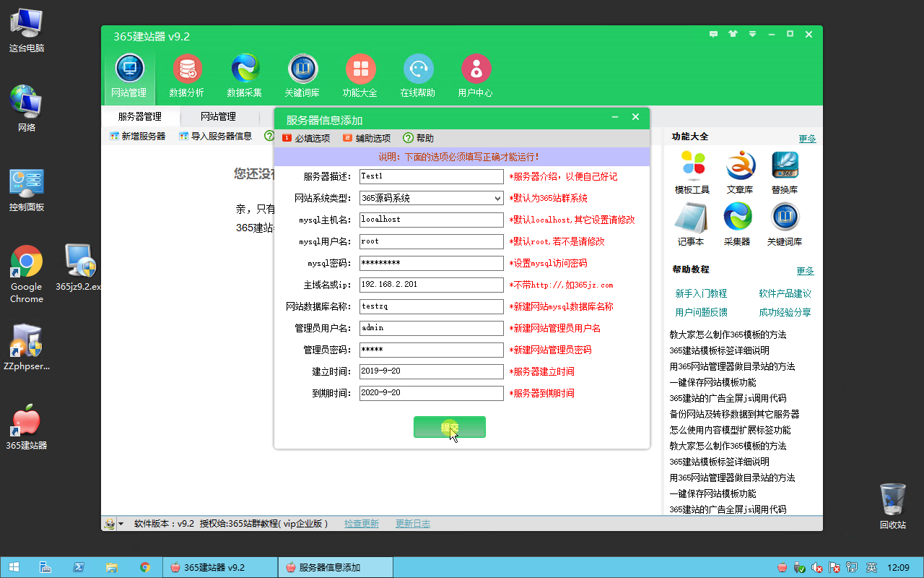Screen dimensions: 924x578
Task: Switch to the 服务器管理 tab
Action: pyautogui.click(x=140, y=116)
